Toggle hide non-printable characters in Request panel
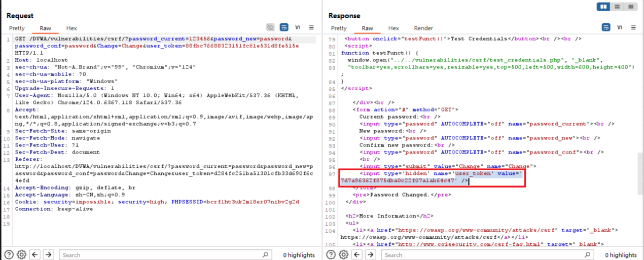The height and width of the screenshot is (260, 644). point(271,27)
